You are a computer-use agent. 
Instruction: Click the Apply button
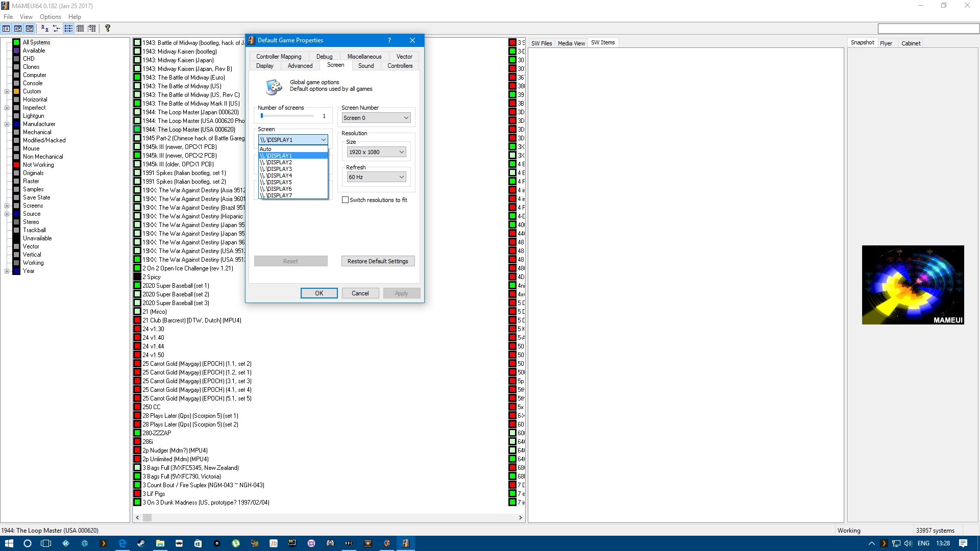[x=402, y=293]
